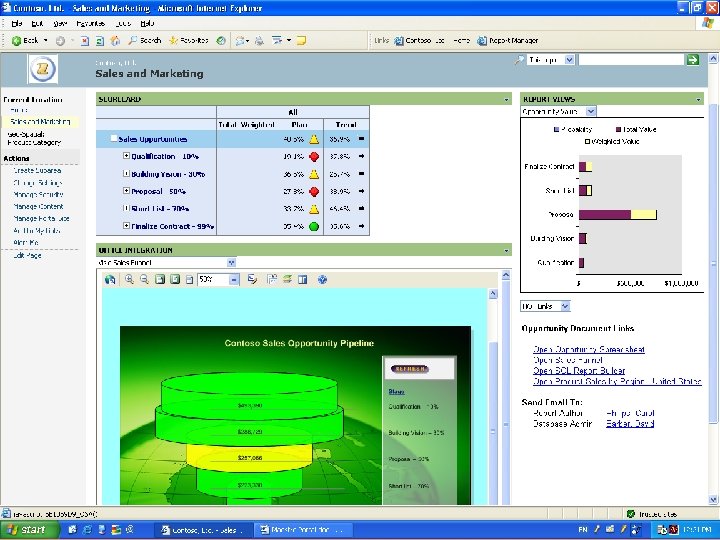The width and height of the screenshot is (720, 540).
Task: Click the browser Forward arrow icon
Action: 60,41
